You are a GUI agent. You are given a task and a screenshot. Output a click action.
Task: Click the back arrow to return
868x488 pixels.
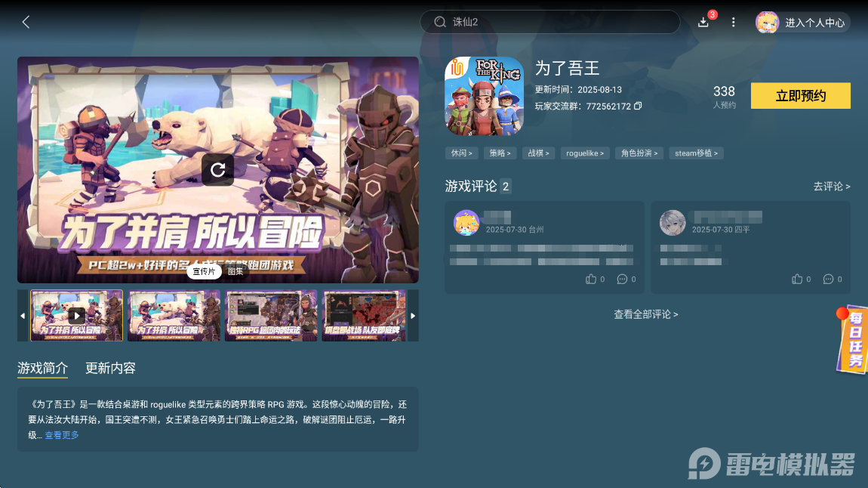pyautogui.click(x=26, y=22)
